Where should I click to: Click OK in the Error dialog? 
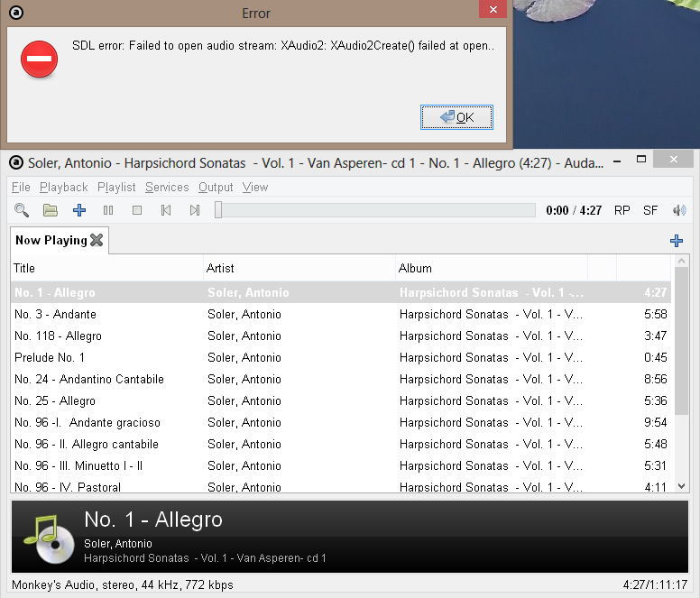pyautogui.click(x=456, y=117)
